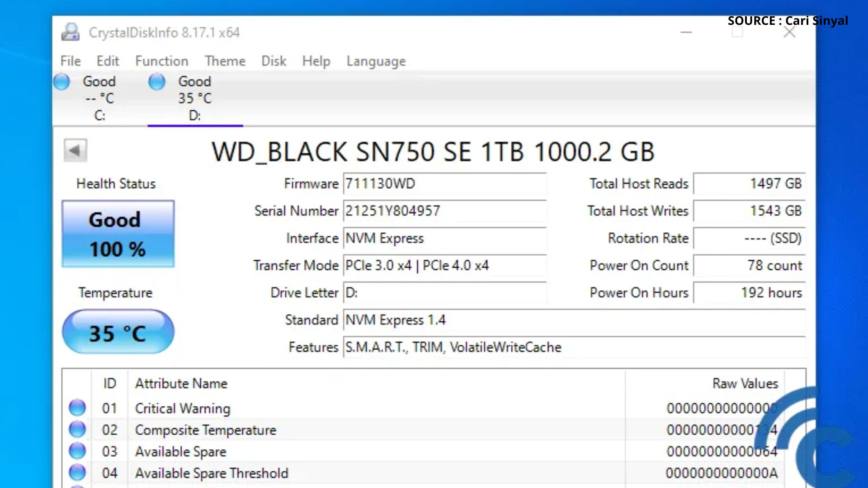Click the WD_BLACK SN750 SE 1TB disk title

(x=433, y=152)
